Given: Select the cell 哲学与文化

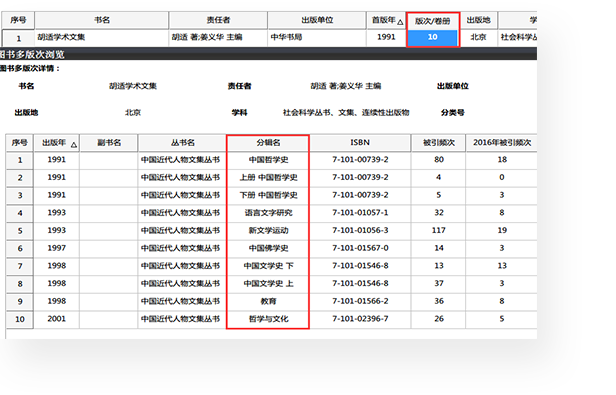Looking at the screenshot, I should tap(268, 320).
